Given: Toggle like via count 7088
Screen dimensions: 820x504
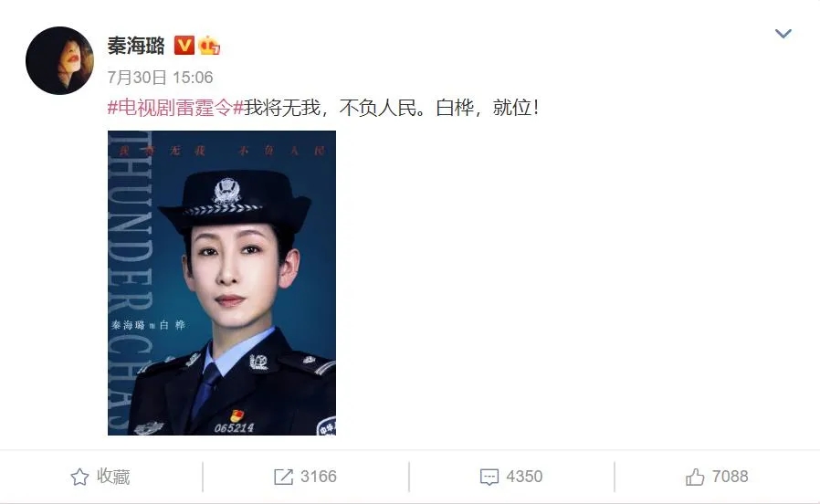Looking at the screenshot, I should point(730,477).
